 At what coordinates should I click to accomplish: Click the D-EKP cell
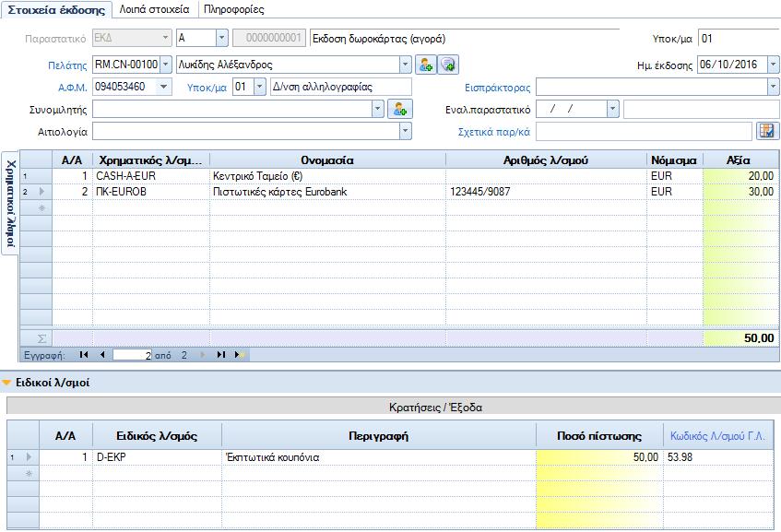click(x=157, y=456)
